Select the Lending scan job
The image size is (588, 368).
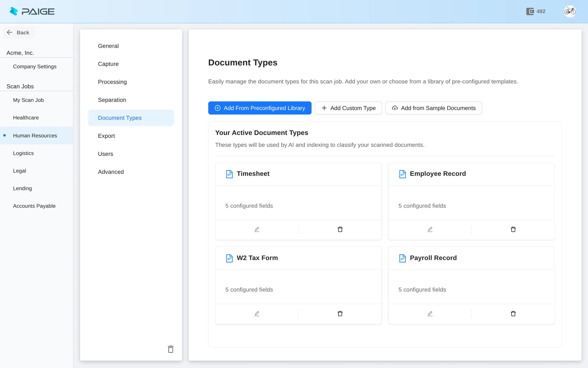(37, 188)
